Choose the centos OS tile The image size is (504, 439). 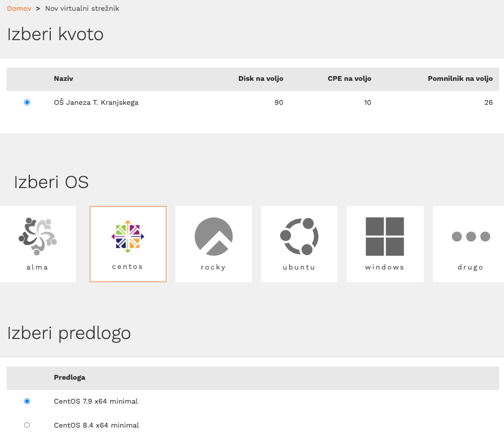pyautogui.click(x=128, y=244)
